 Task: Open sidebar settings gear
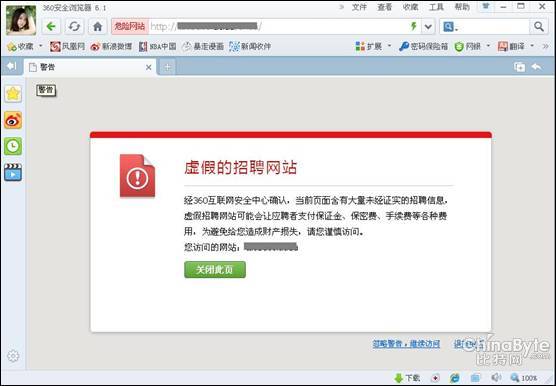[13, 356]
